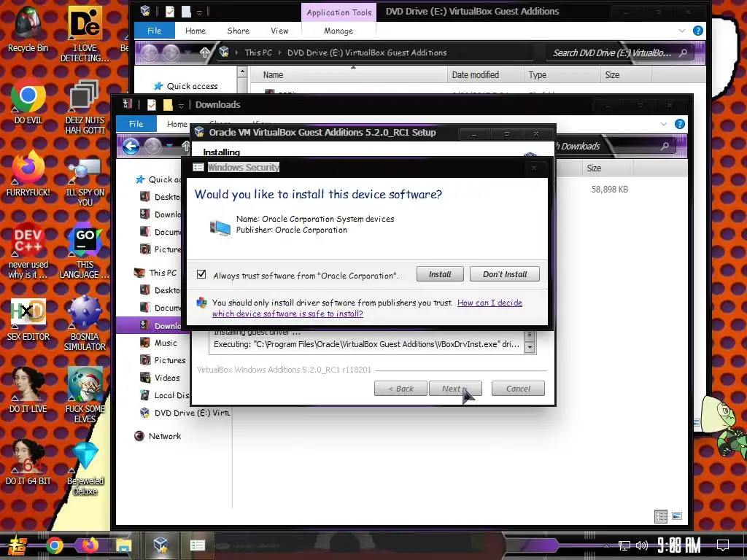Open the notification center icon
This screenshot has width=747, height=560.
pyautogui.click(x=723, y=545)
